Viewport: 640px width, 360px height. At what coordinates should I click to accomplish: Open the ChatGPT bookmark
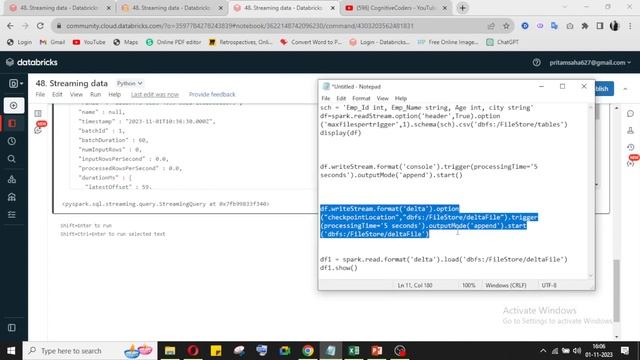click(x=503, y=42)
